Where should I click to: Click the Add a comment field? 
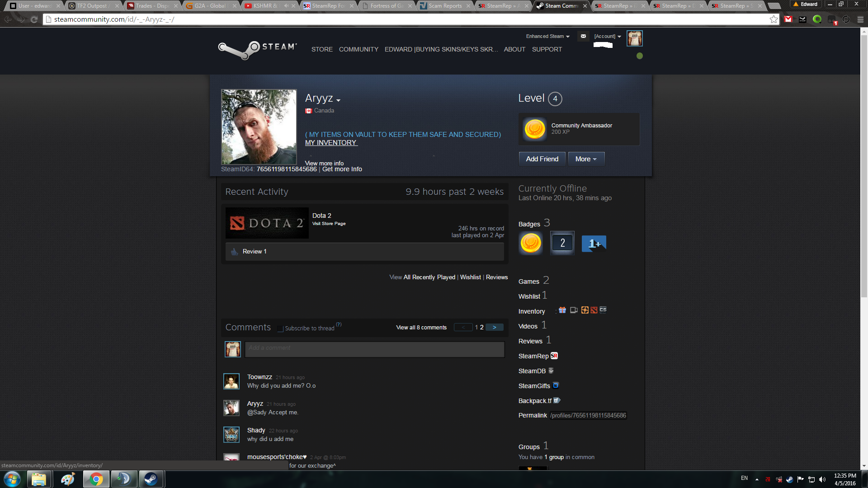374,349
